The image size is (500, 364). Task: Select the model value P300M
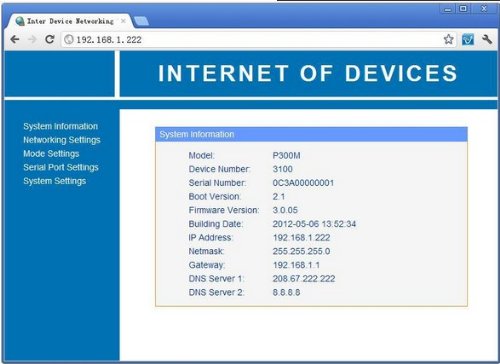286,156
